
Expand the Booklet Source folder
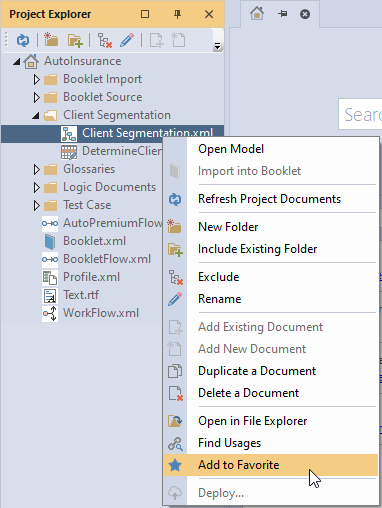click(36, 97)
